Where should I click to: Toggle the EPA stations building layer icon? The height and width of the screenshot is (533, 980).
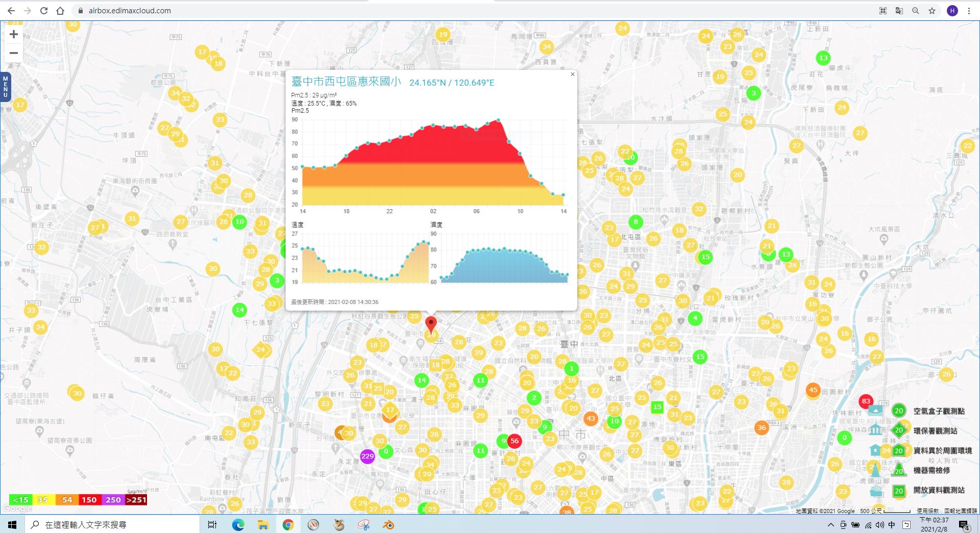875,430
